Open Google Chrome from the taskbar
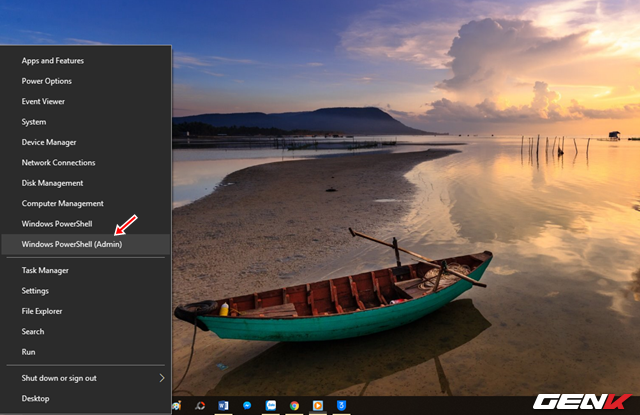 (294, 405)
